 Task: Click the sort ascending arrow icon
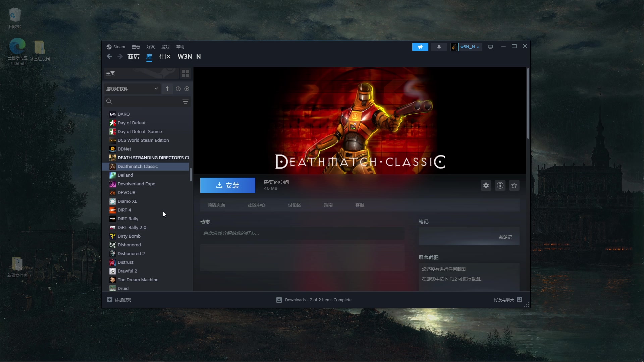pos(167,89)
